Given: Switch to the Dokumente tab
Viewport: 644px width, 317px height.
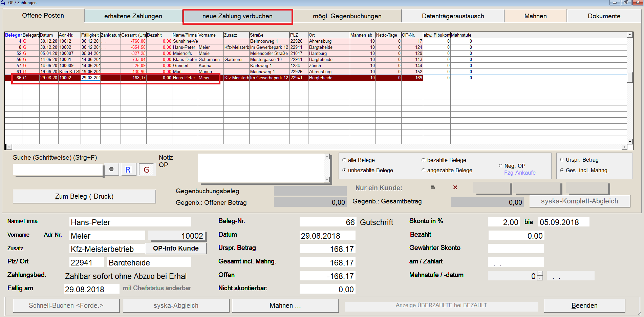Looking at the screenshot, I should [x=604, y=16].
